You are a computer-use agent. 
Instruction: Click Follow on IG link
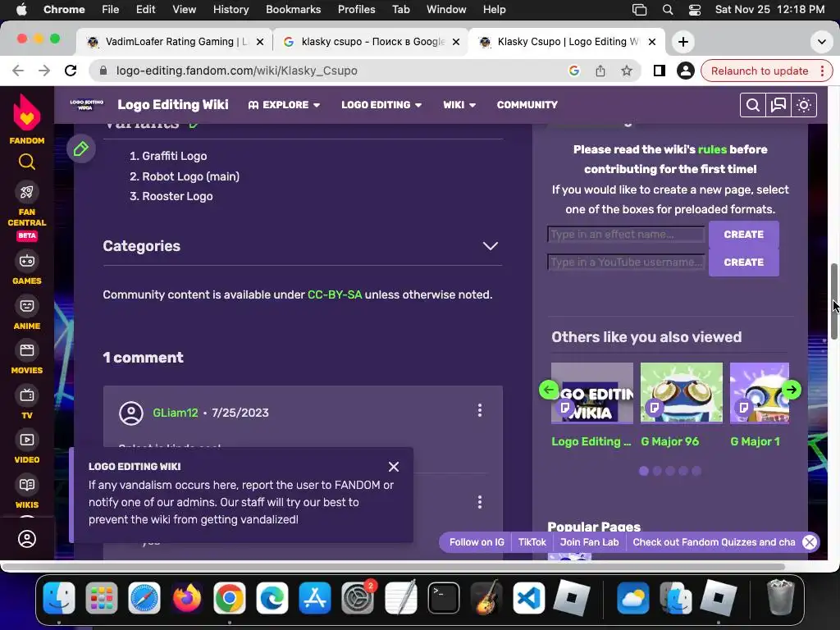click(477, 542)
